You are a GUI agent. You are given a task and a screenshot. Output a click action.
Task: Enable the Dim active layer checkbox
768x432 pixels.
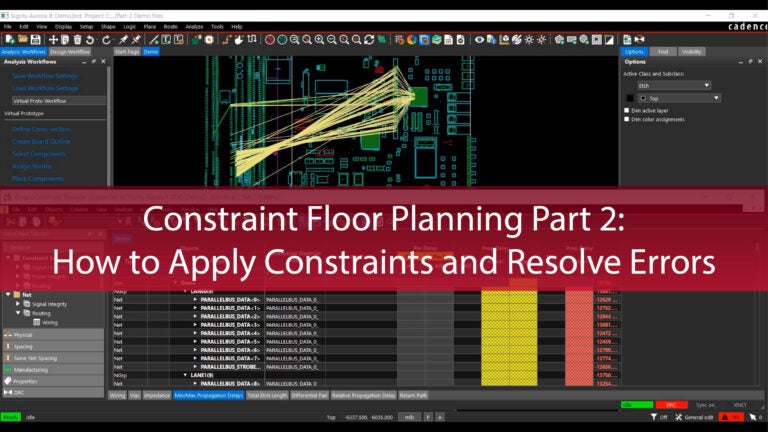pyautogui.click(x=626, y=111)
